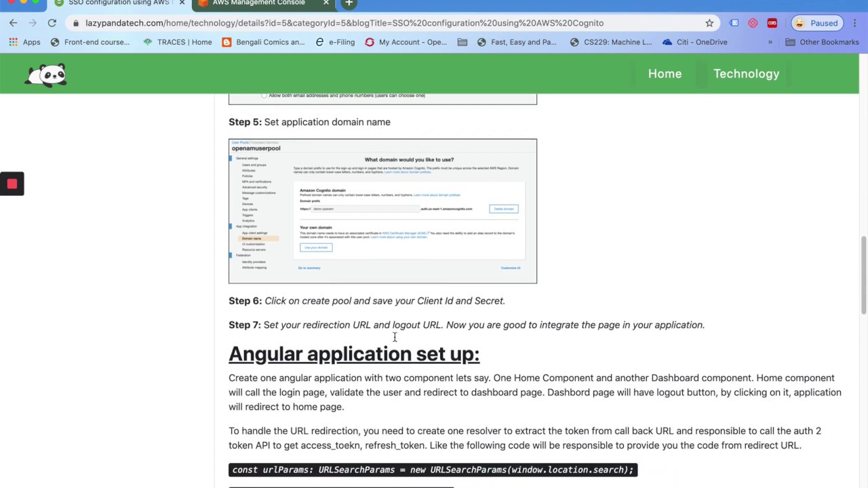Click the Angular application set up heading

click(x=354, y=354)
